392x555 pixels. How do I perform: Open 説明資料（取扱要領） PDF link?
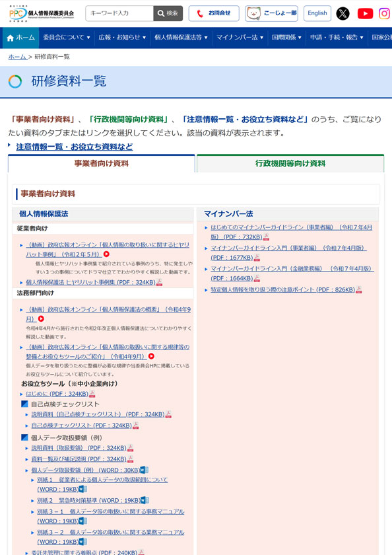(x=79, y=448)
